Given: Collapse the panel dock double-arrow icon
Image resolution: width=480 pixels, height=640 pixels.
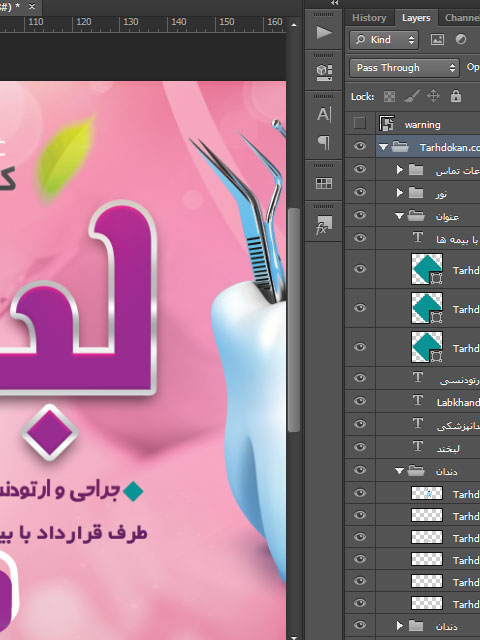Looking at the screenshot, I should [x=335, y=3].
